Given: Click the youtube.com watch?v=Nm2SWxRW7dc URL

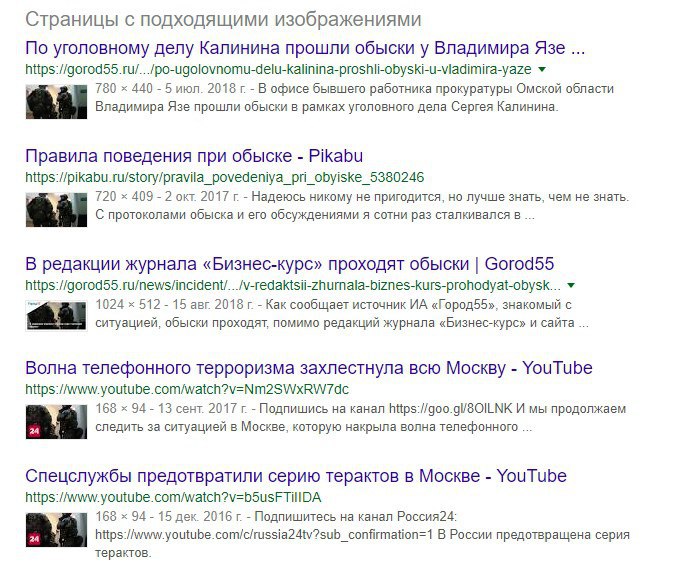Looking at the screenshot, I should [187, 389].
